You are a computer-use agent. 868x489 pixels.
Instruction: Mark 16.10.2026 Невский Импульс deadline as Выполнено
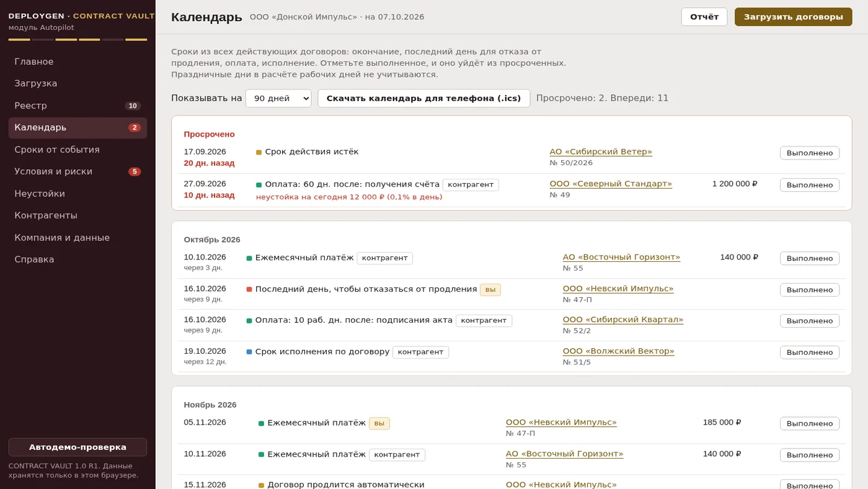(x=810, y=290)
